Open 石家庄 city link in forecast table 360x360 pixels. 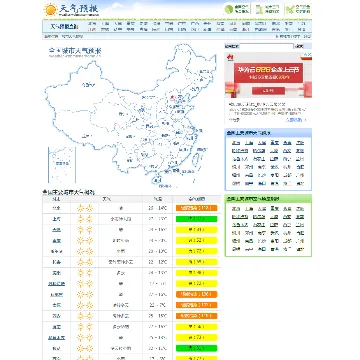point(56,294)
